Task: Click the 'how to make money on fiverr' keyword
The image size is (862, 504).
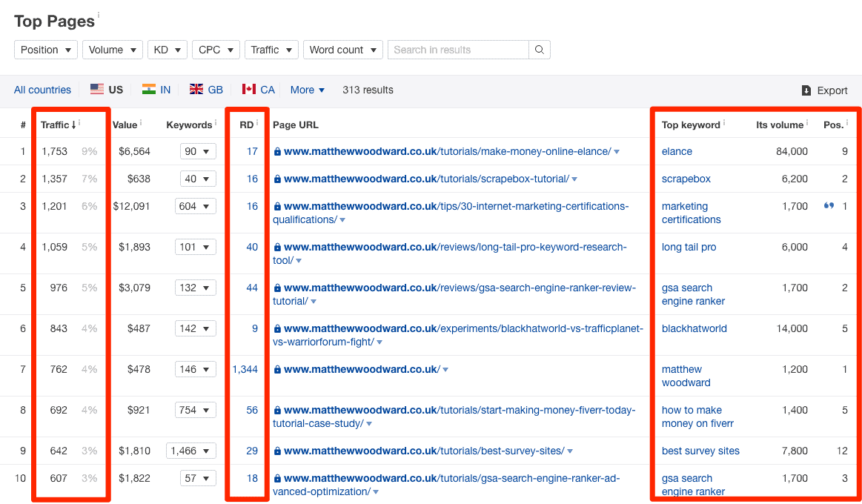Action: click(x=697, y=417)
